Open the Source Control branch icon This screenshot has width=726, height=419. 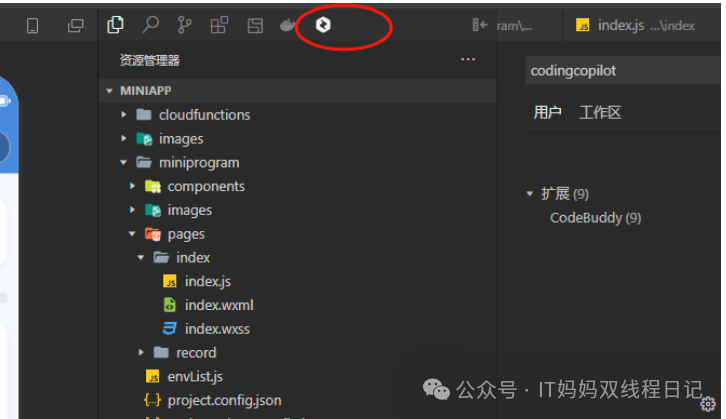(184, 25)
